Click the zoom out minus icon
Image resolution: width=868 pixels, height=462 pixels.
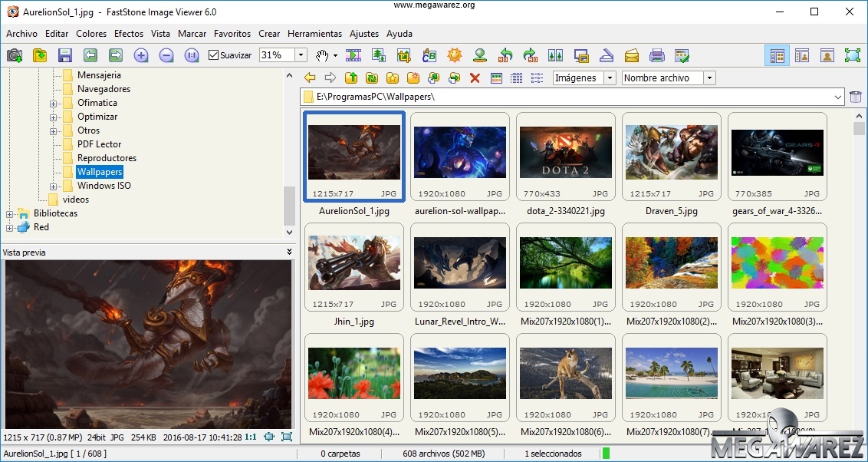pyautogui.click(x=166, y=55)
